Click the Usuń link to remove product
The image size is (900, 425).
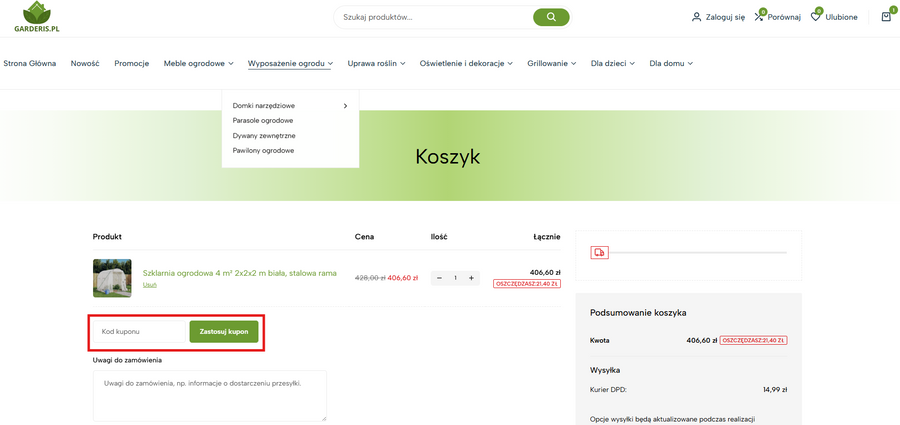(150, 285)
